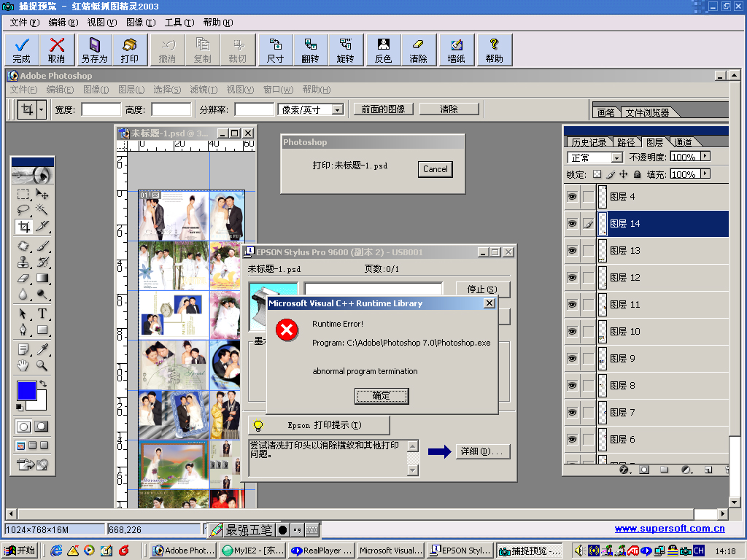Click the 取消 (Cancel) red X toolbar button
This screenshot has width=747, height=560.
pos(57,50)
